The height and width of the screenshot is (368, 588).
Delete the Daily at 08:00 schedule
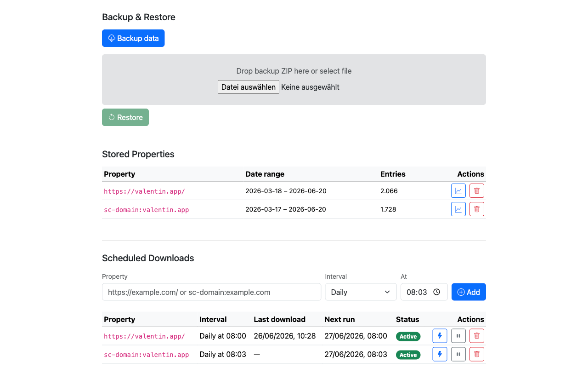(477, 336)
